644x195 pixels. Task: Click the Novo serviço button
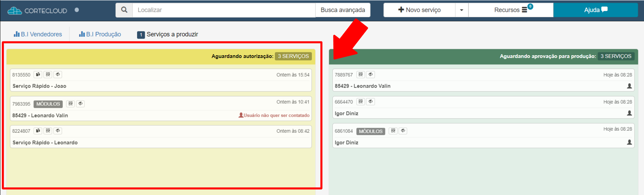(x=419, y=10)
